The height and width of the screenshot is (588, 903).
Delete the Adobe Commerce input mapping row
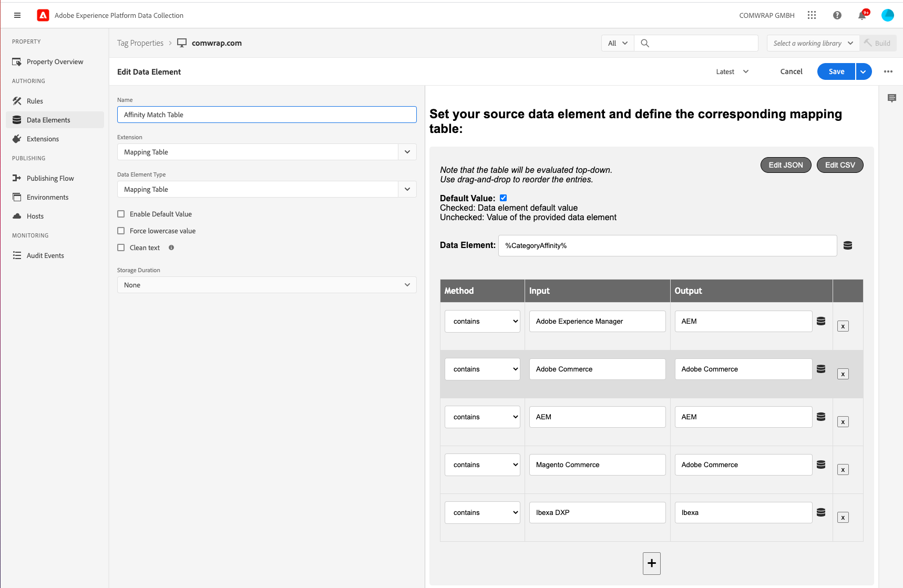[843, 374]
